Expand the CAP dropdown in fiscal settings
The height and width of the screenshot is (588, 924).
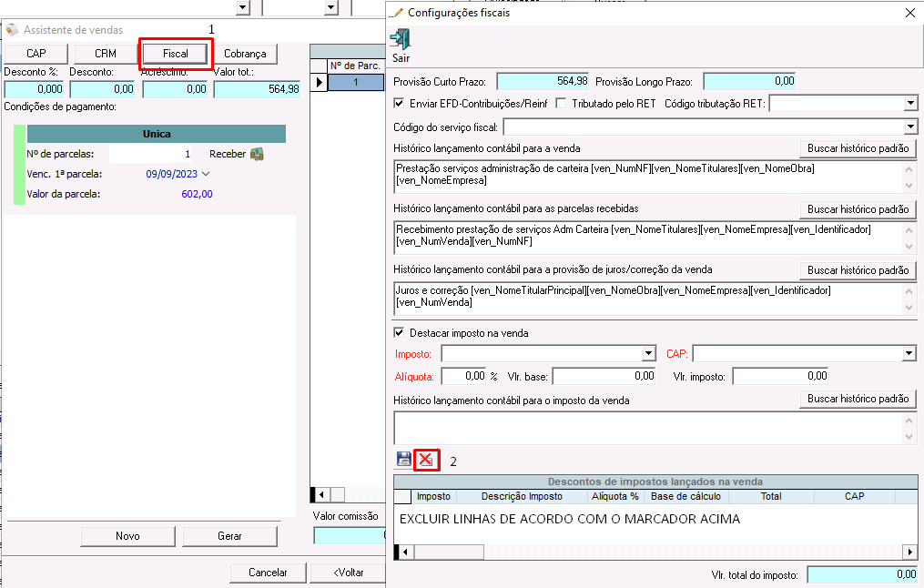(909, 353)
